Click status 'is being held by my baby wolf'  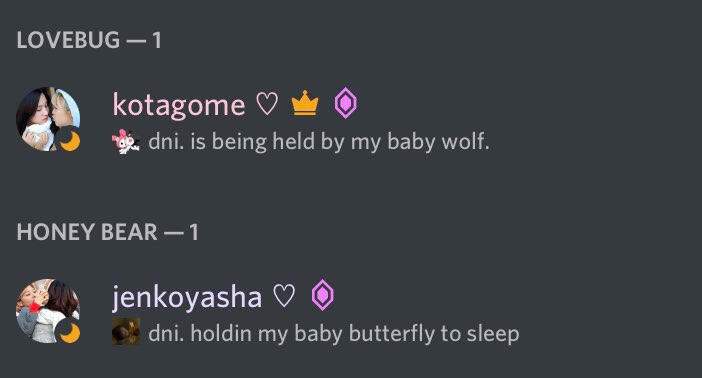coord(340,142)
